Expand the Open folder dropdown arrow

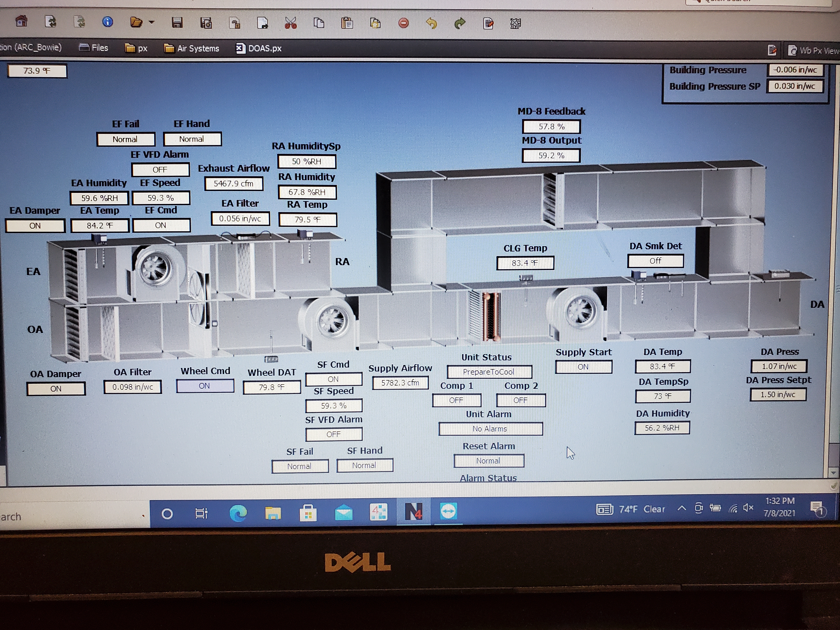151,22
